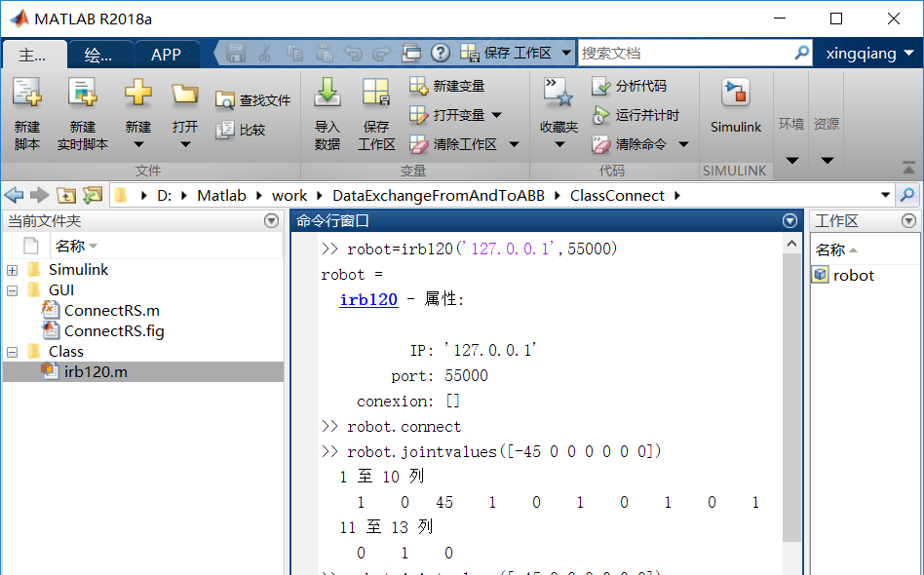Image resolution: width=924 pixels, height=575 pixels.
Task: Navigate to the work breadcrumb folder
Action: (x=289, y=195)
